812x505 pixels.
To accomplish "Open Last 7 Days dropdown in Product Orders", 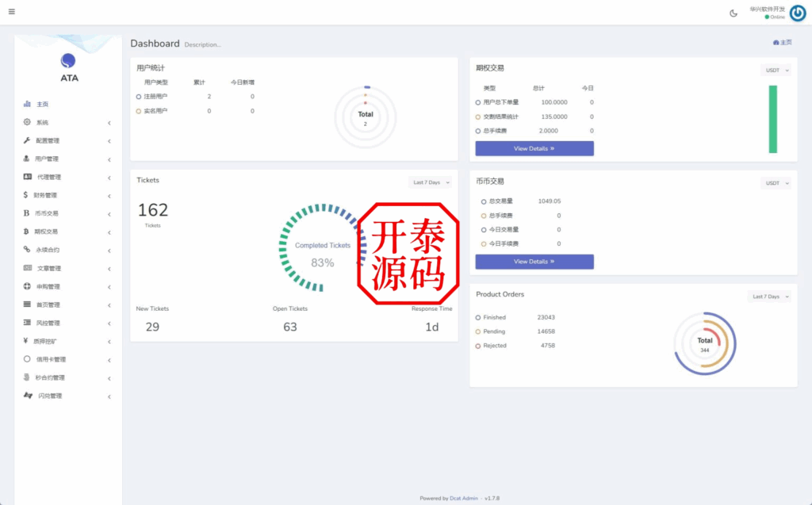I will (769, 296).
